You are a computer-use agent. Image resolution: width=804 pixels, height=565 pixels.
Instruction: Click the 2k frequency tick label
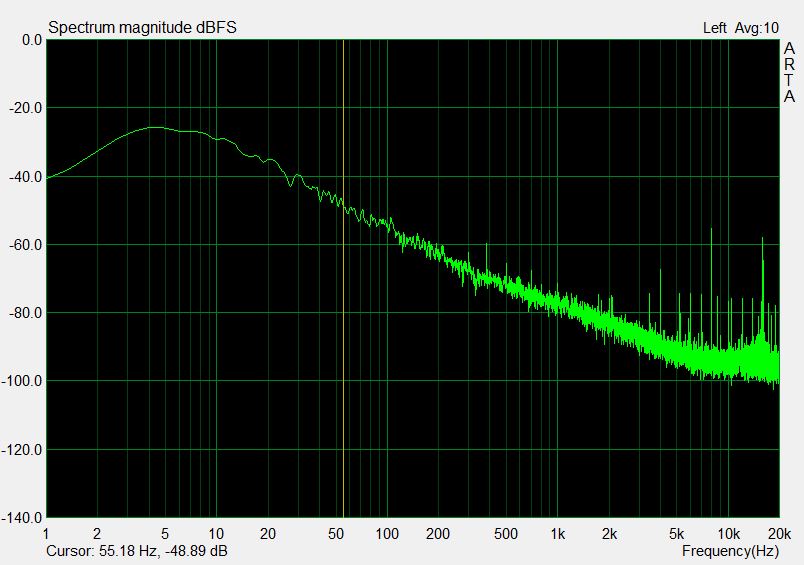click(x=609, y=534)
